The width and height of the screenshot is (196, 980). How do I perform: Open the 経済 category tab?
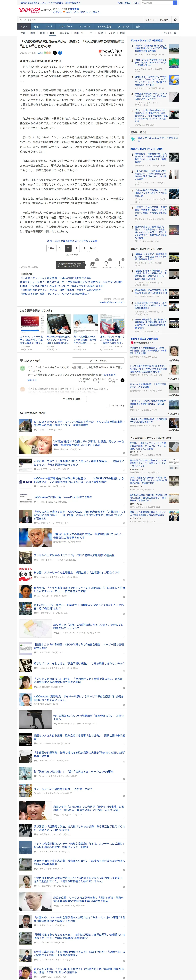point(52,33)
